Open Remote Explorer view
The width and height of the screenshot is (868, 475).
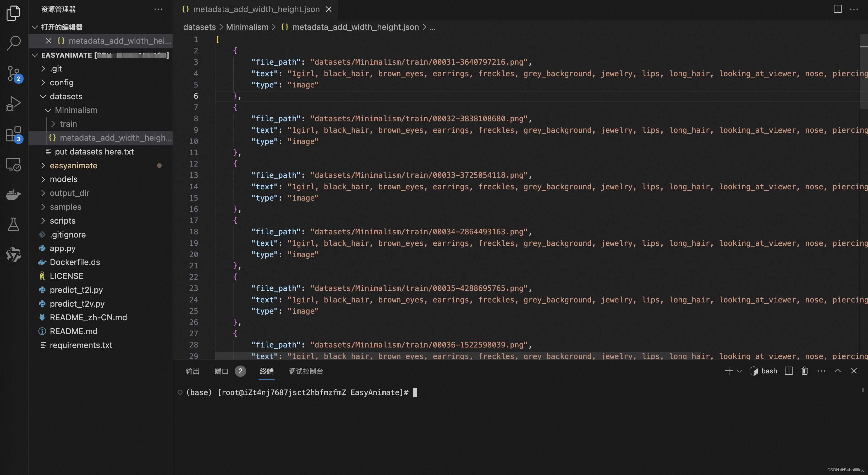tap(13, 164)
